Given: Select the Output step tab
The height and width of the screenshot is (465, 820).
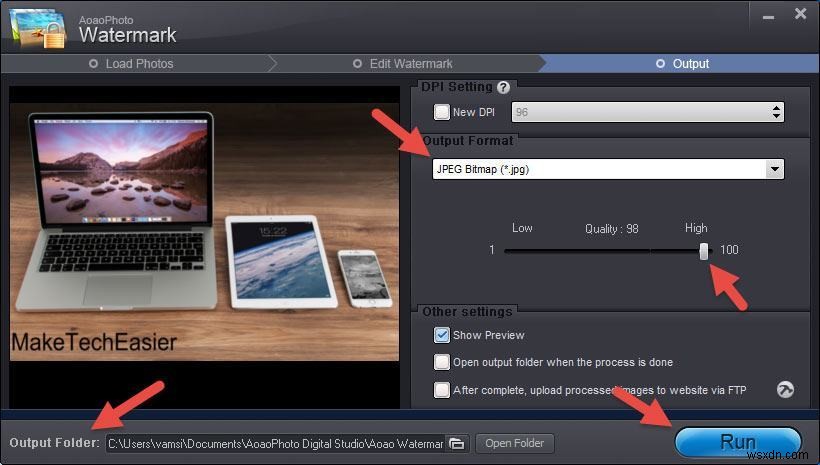Looking at the screenshot, I should coord(682,64).
